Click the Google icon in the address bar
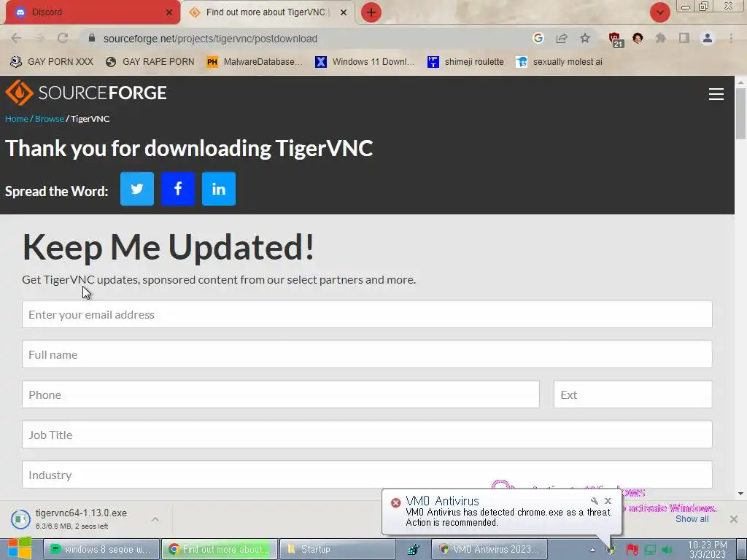Image resolution: width=747 pixels, height=560 pixels. click(x=538, y=38)
